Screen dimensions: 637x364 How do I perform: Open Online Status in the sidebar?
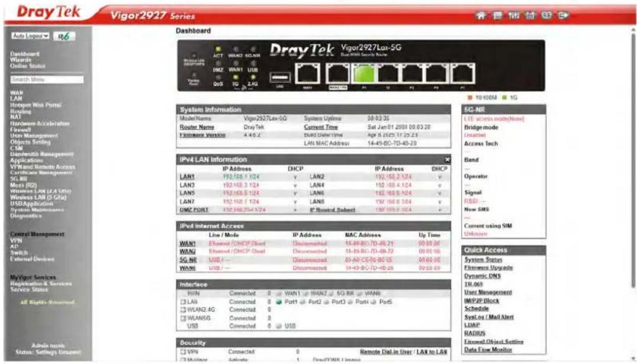28,66
